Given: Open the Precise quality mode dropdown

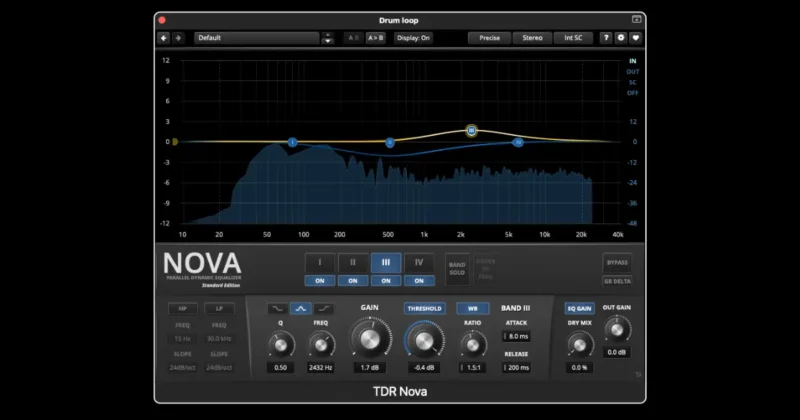Looking at the screenshot, I should tap(489, 38).
